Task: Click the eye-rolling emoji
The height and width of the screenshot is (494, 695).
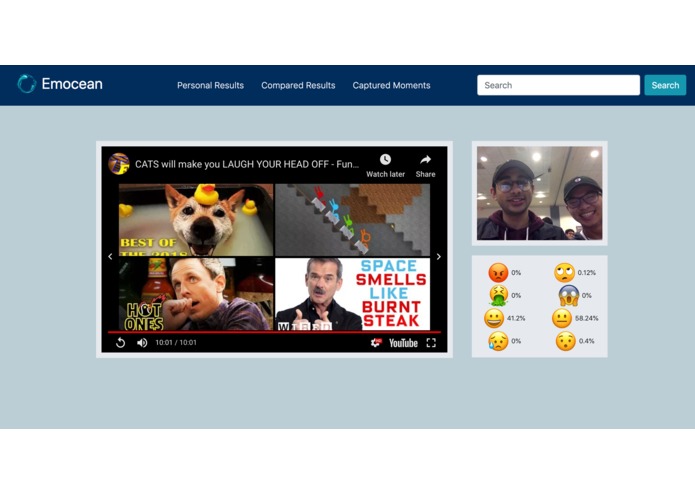Action: click(x=564, y=272)
